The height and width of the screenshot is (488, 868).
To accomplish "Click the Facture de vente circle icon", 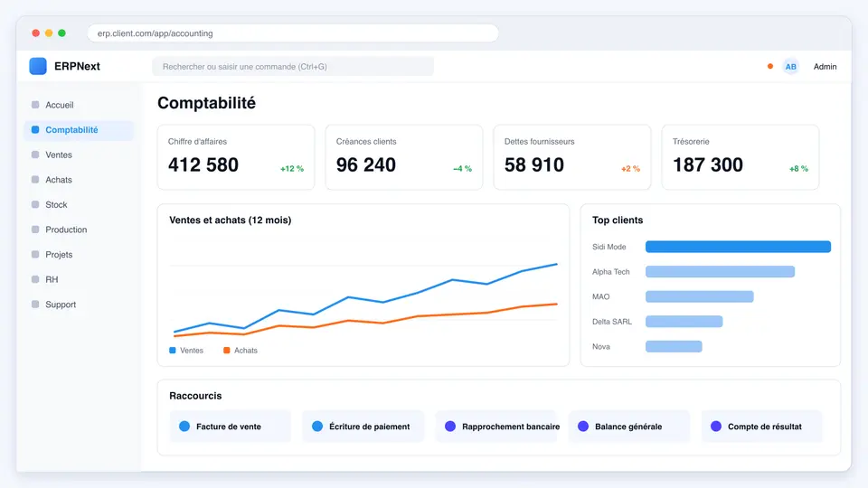I will 184,426.
